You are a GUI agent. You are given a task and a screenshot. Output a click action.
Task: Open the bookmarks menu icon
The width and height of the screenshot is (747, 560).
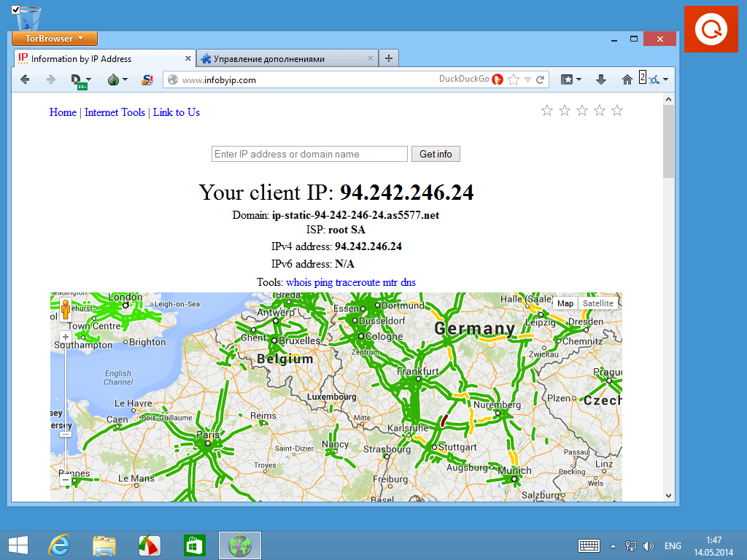(x=566, y=79)
